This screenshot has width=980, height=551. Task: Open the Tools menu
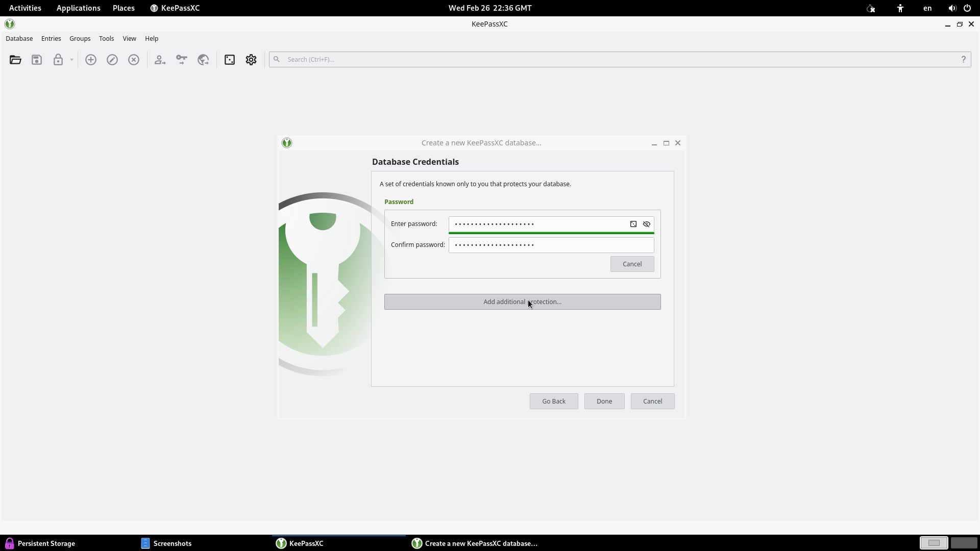[106, 38]
